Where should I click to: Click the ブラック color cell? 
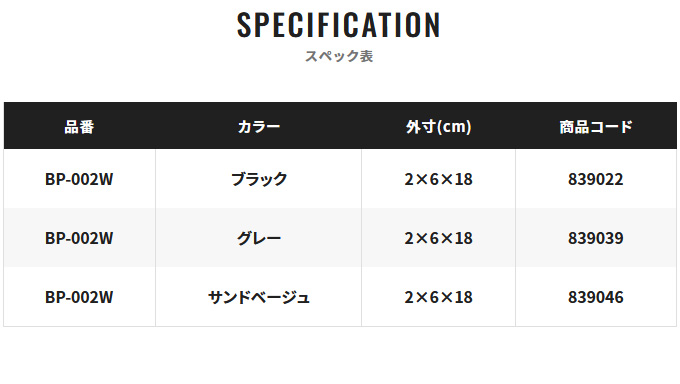coord(259,179)
